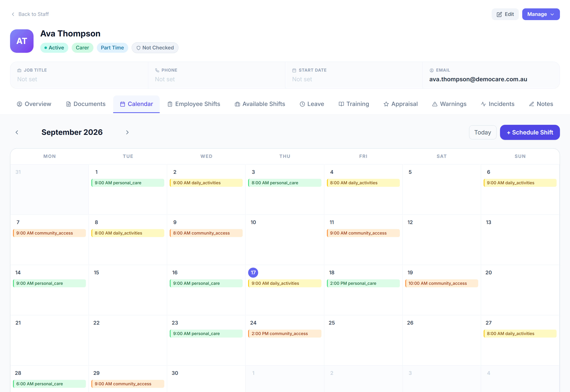The height and width of the screenshot is (392, 570).
Task: Click the Not Checked status badge
Action: click(155, 48)
